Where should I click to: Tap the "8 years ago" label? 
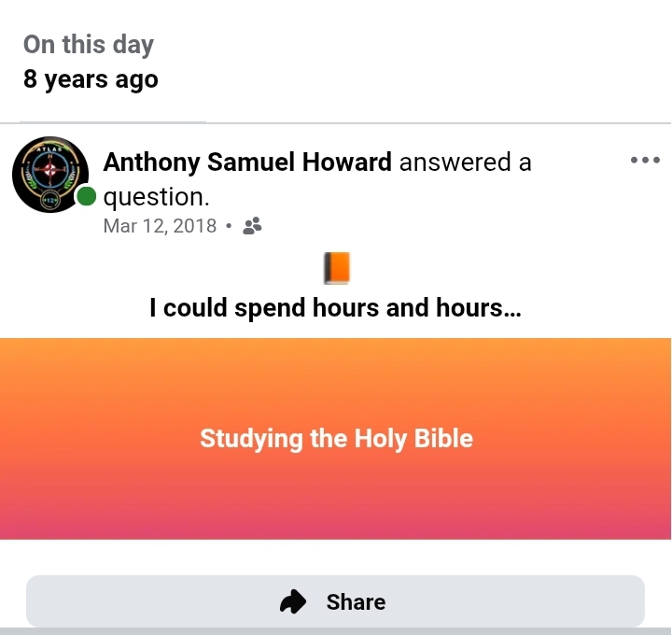[x=91, y=80]
